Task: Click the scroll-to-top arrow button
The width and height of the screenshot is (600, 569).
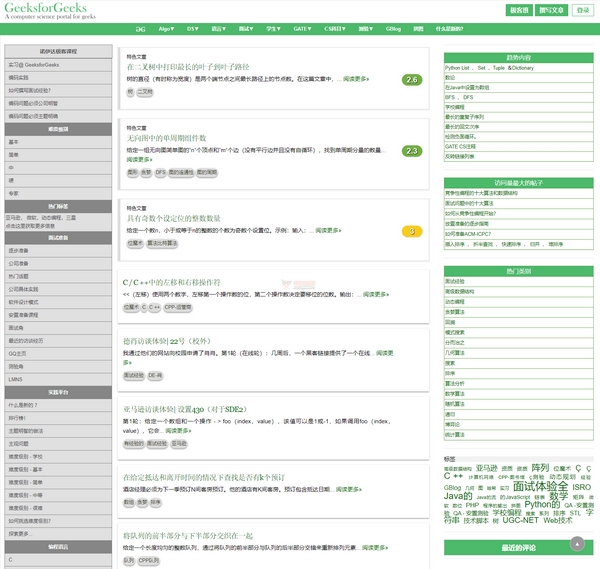Action: pyautogui.click(x=577, y=543)
